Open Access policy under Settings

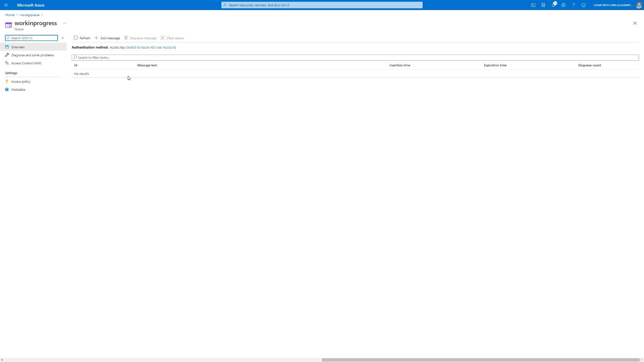click(x=20, y=81)
